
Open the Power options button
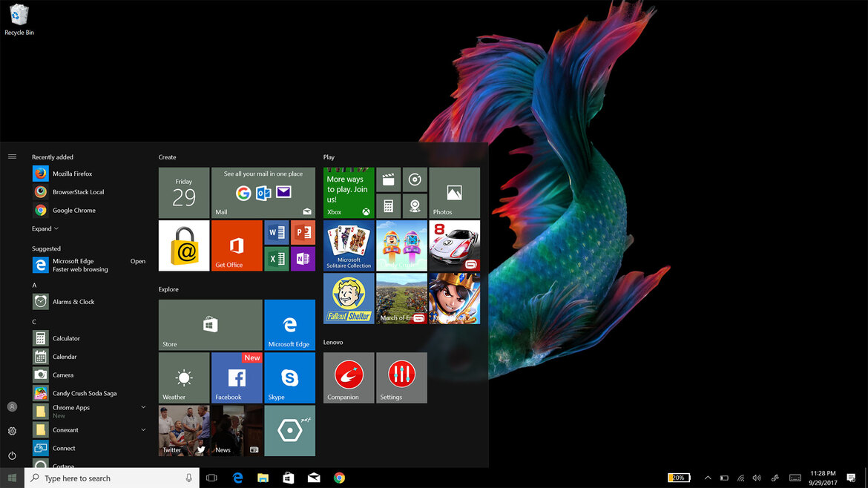tap(12, 455)
